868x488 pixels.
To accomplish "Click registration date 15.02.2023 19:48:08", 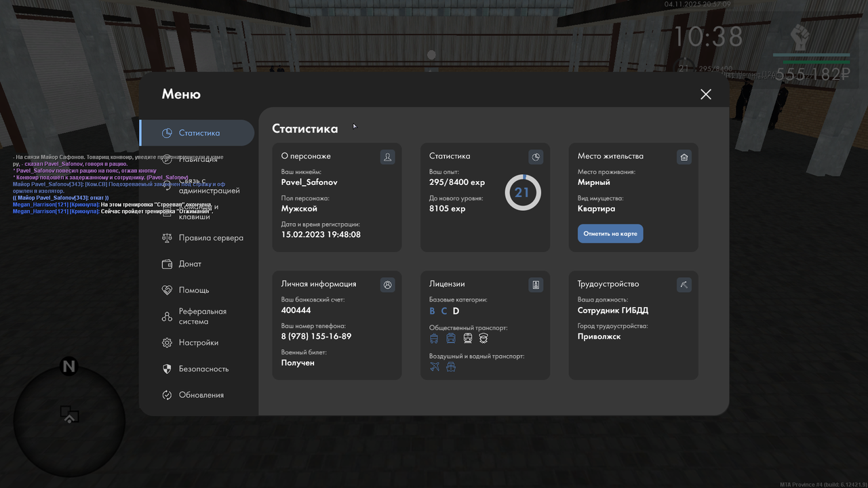I will (321, 235).
